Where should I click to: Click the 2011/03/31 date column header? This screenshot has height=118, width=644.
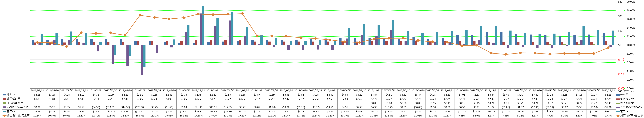[x=37, y=90]
